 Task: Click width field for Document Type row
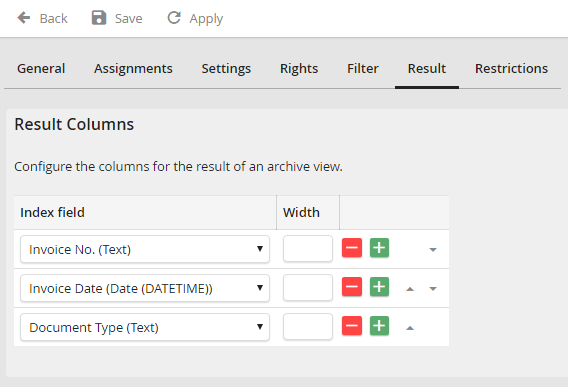coord(308,327)
